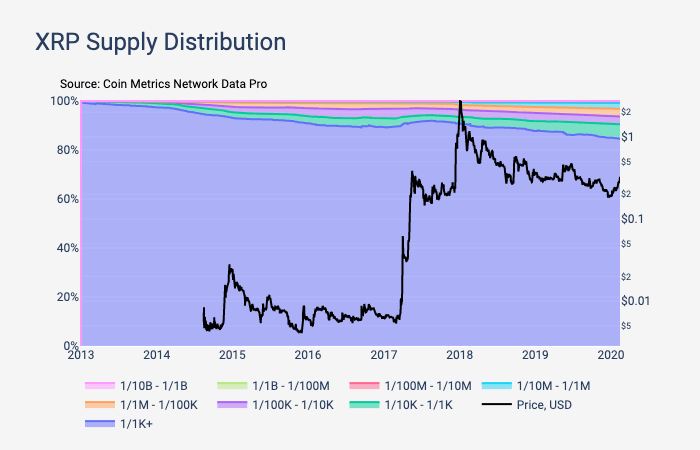Click the $0.01 price axis label
The image size is (700, 450).
point(636,301)
